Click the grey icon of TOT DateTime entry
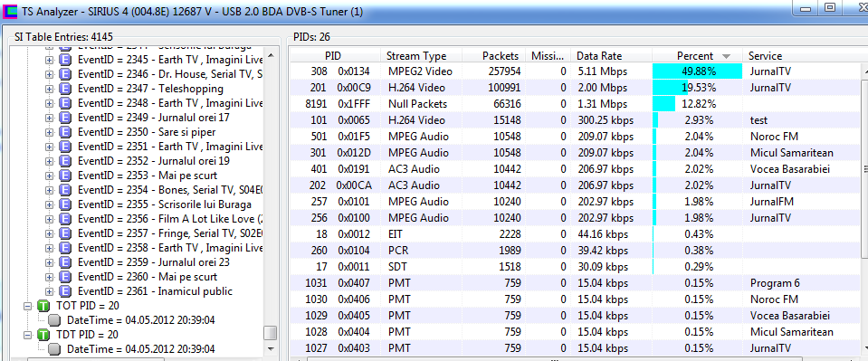Screen dimensions: 868x361 tap(54, 320)
